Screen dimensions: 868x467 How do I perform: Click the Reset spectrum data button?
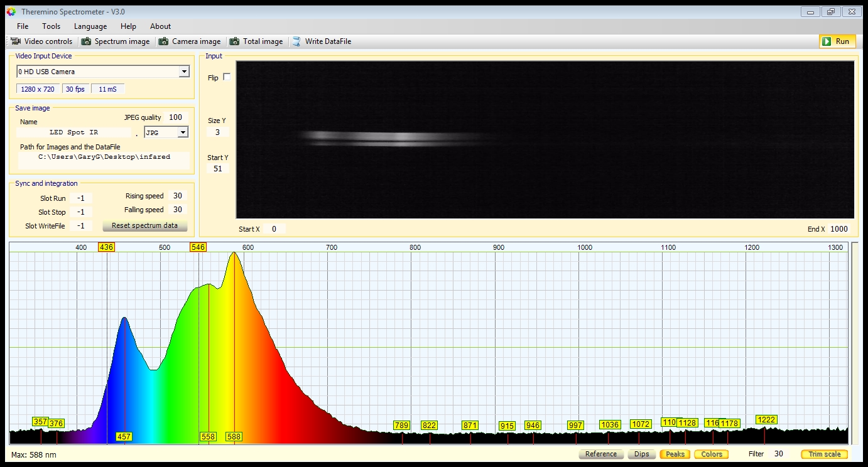(x=144, y=225)
